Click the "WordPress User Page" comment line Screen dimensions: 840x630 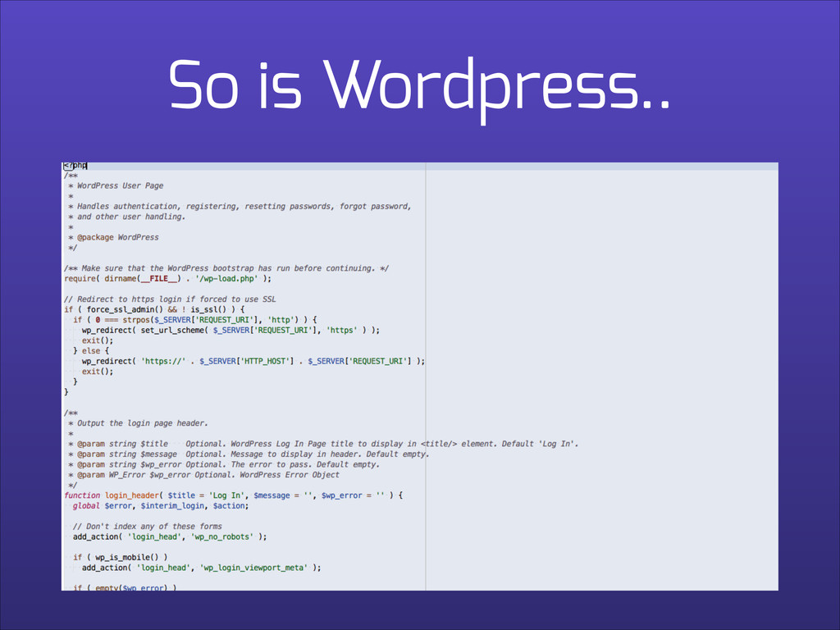[116, 186]
